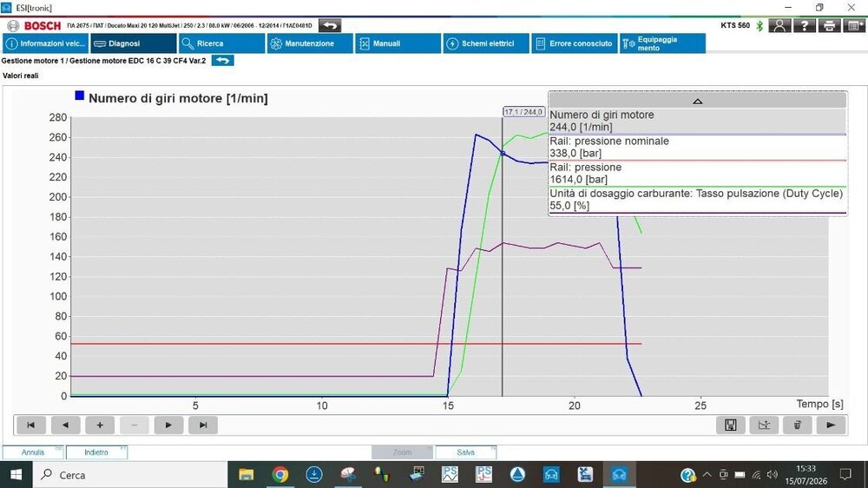Click the play arrow at bottom right
This screenshot has width=868, height=488.
click(831, 425)
